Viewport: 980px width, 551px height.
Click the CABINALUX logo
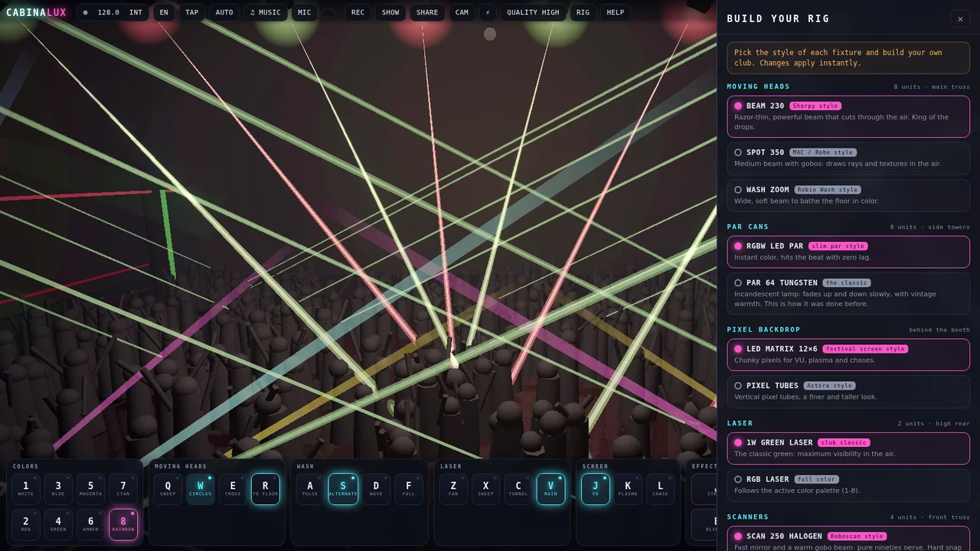coord(36,12)
